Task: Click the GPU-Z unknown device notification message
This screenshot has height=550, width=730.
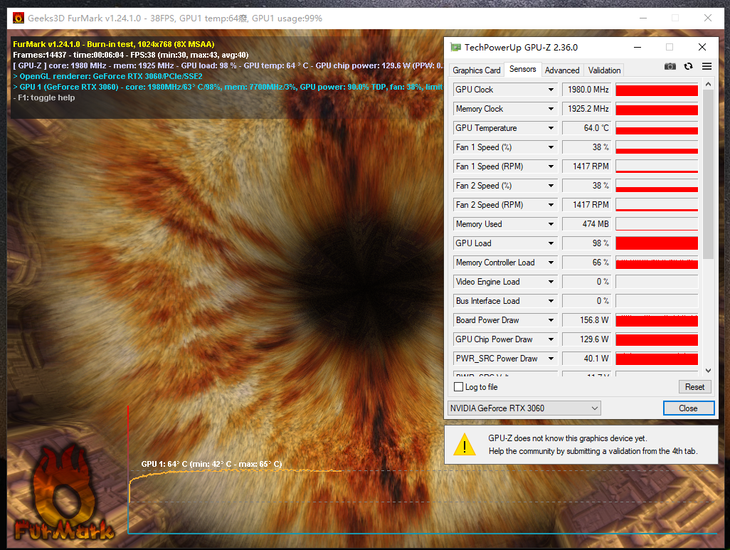Action: coord(593,445)
